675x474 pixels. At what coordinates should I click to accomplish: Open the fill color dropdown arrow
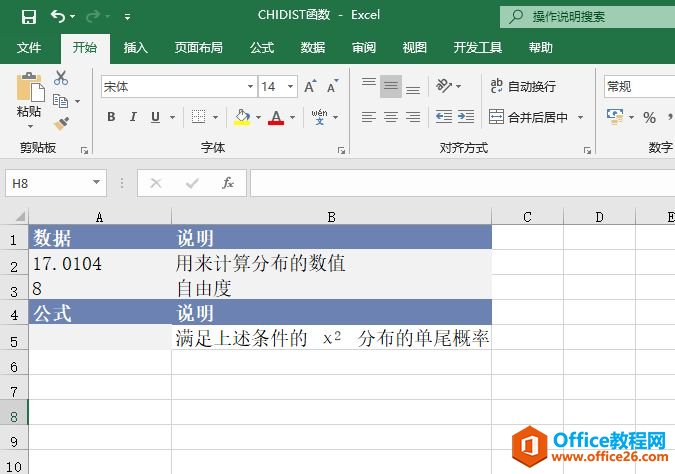point(258,117)
